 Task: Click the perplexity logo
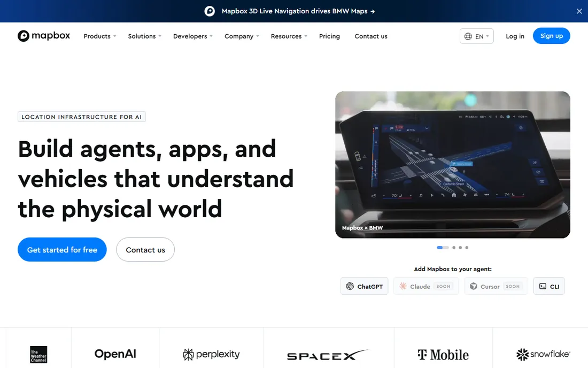click(x=211, y=354)
